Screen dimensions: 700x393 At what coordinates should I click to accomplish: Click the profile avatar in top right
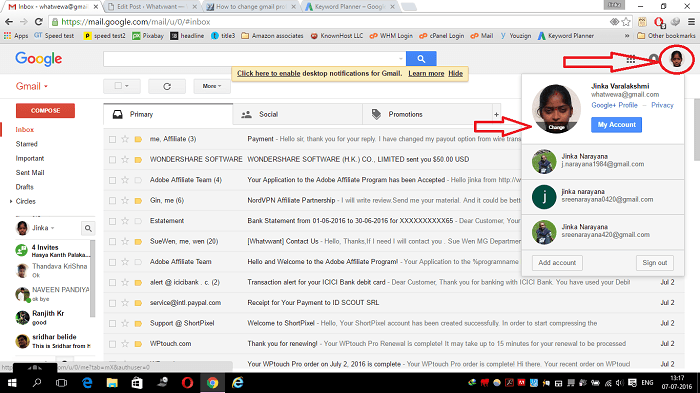coord(677,59)
